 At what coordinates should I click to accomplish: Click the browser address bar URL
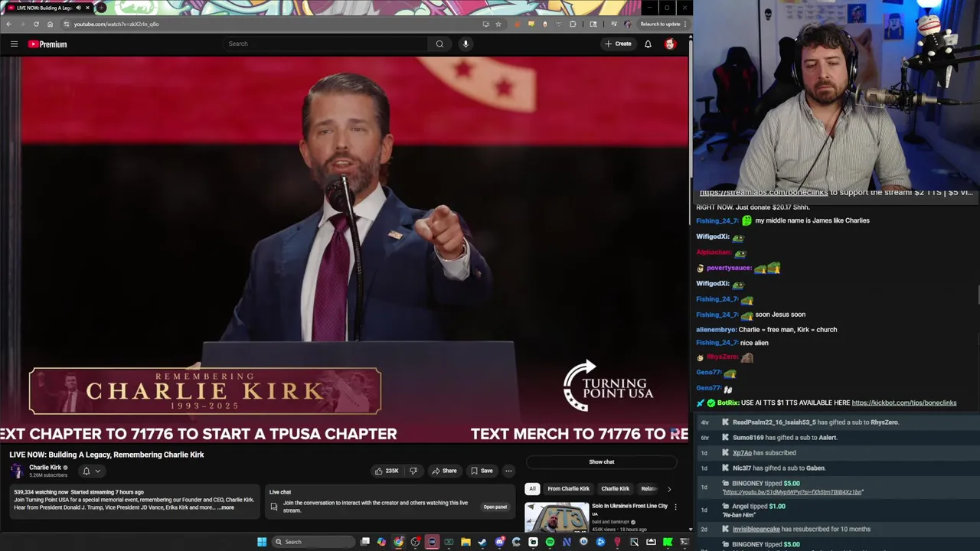[x=116, y=24]
